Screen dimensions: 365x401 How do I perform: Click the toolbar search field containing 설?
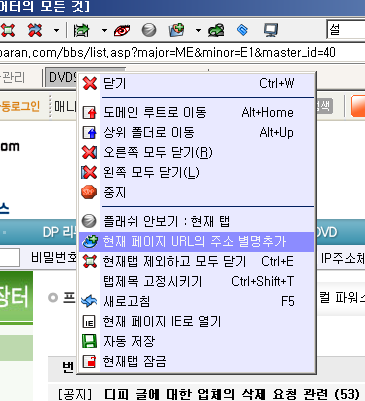pos(346,30)
